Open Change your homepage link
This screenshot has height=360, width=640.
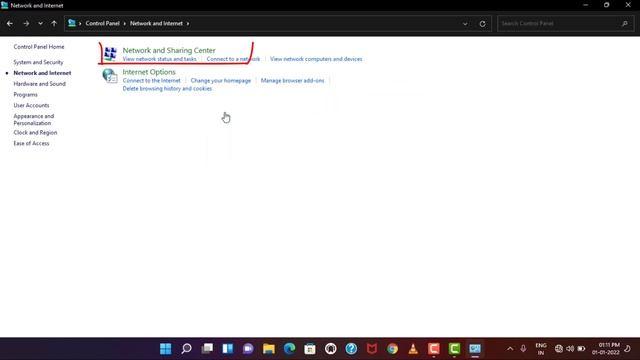click(221, 81)
